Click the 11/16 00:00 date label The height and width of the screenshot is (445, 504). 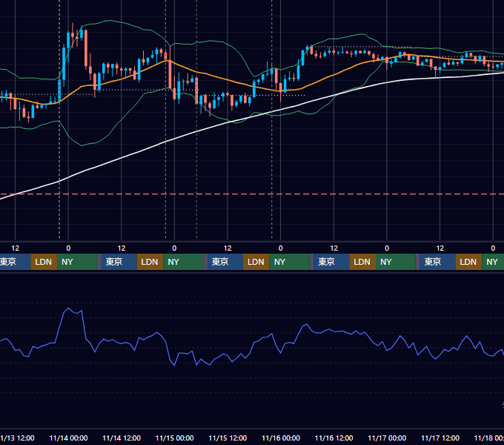281,438
